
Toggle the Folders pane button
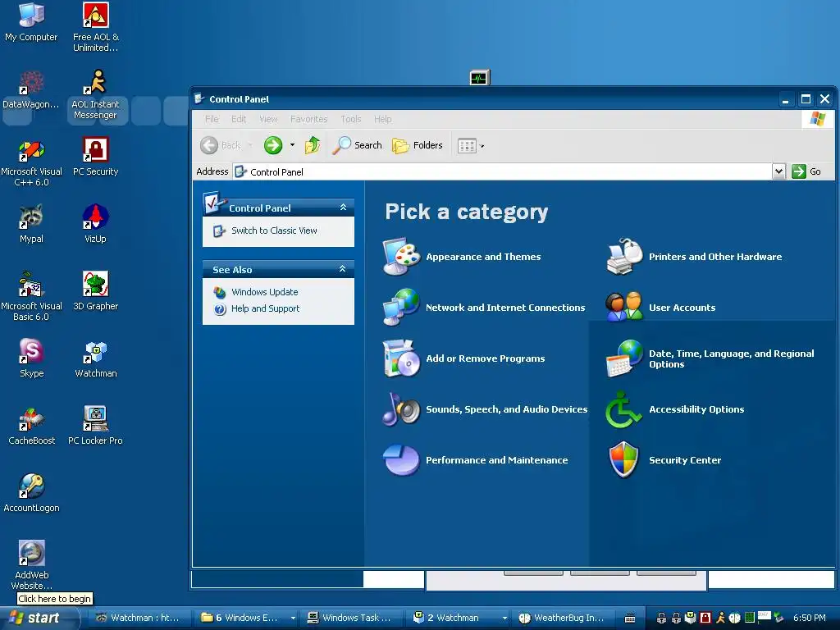coord(417,145)
